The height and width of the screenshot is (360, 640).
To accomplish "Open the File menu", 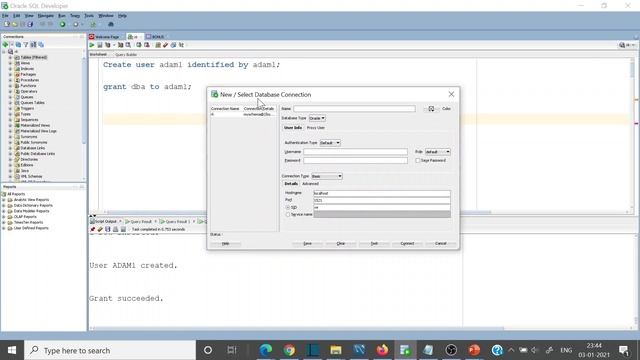I will click(x=5, y=16).
